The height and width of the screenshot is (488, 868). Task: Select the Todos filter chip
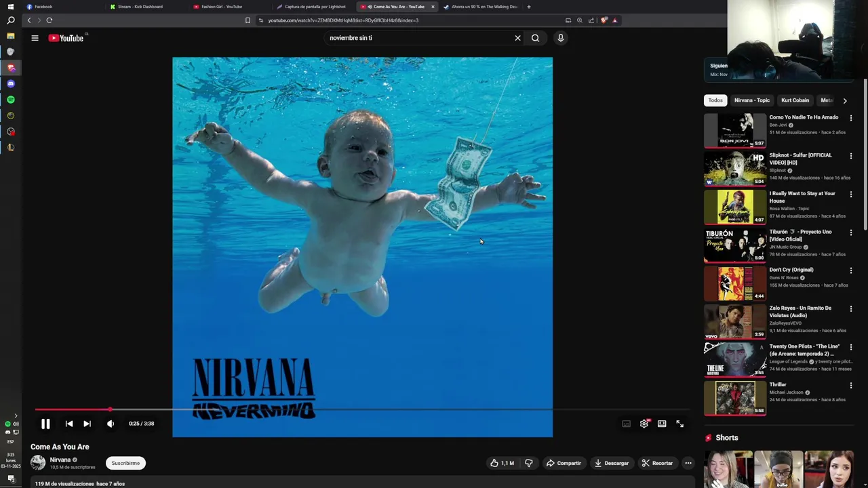[x=715, y=100]
